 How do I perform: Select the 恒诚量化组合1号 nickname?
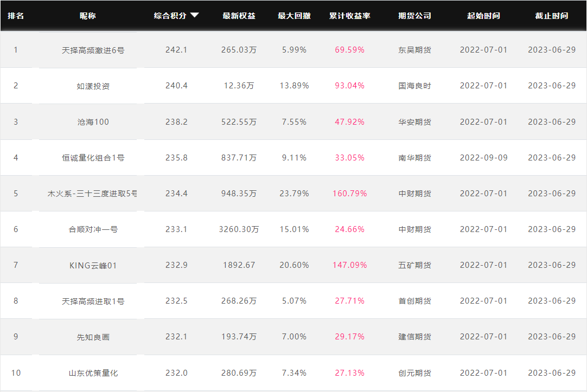click(x=93, y=158)
